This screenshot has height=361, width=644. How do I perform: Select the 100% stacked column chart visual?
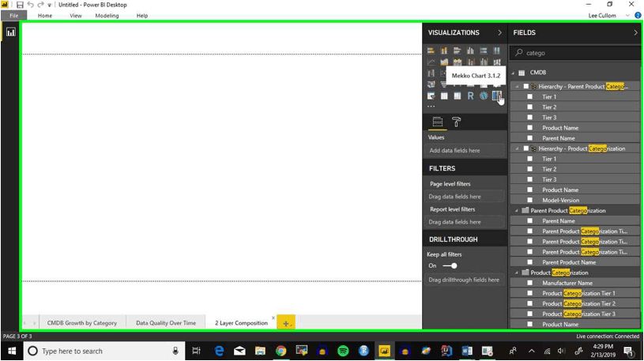497,51
